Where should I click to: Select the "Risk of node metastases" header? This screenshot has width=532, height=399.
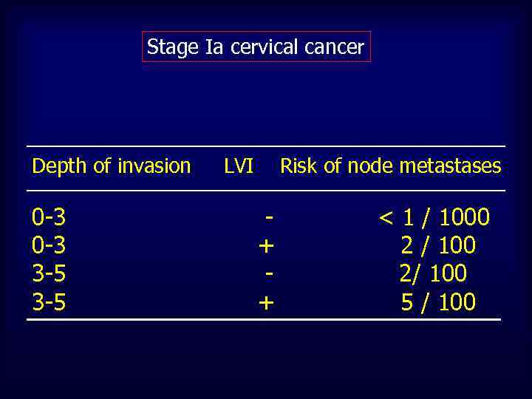390,166
